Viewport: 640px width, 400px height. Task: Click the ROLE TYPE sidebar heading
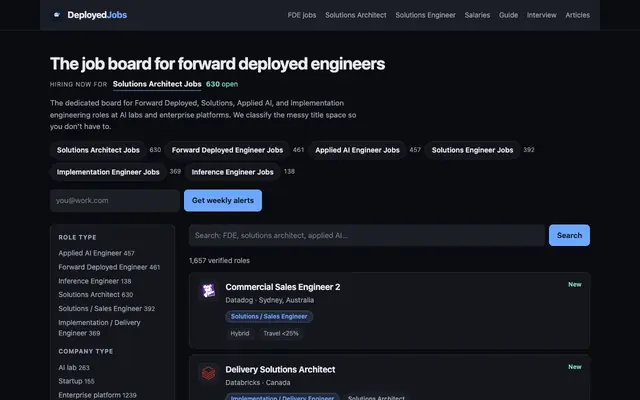[x=77, y=237]
